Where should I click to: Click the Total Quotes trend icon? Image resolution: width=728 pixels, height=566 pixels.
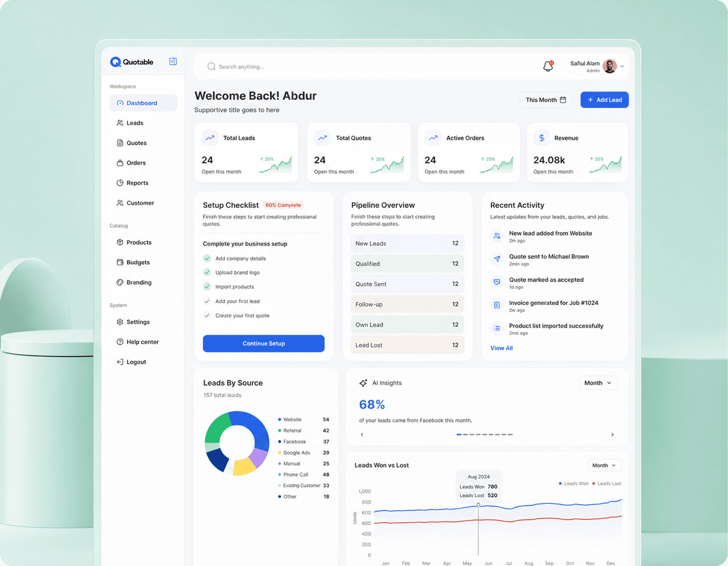click(x=322, y=138)
